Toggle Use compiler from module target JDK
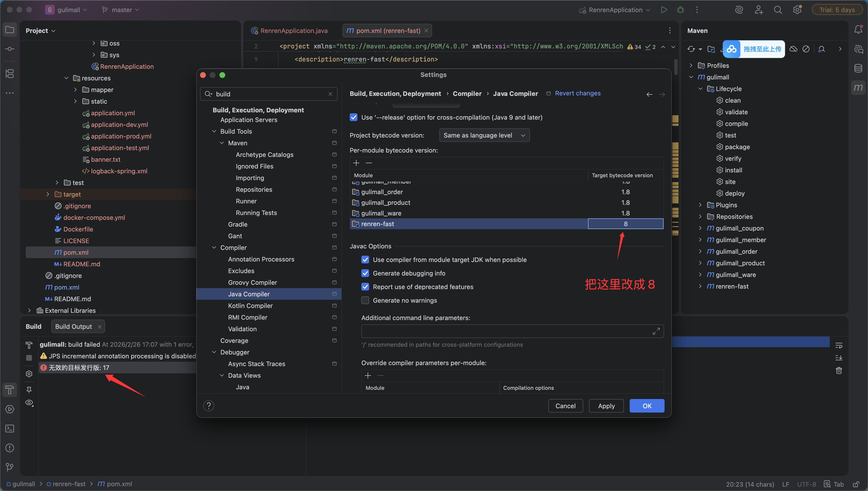Screen dimensions: 868x491 [365, 260]
